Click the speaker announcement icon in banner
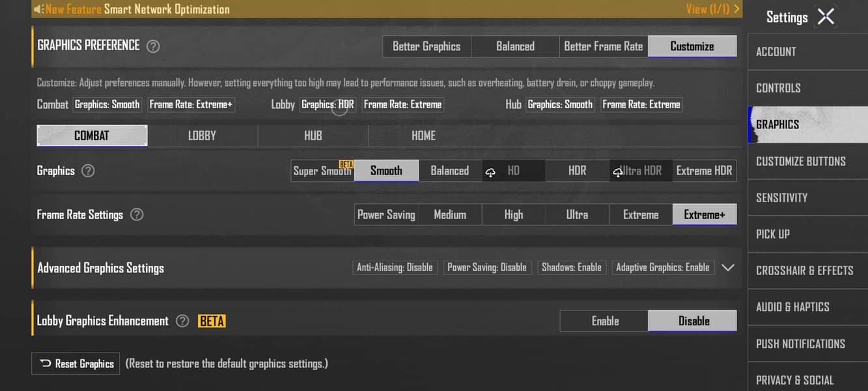Viewport: 868px width, 391px height. [x=38, y=9]
